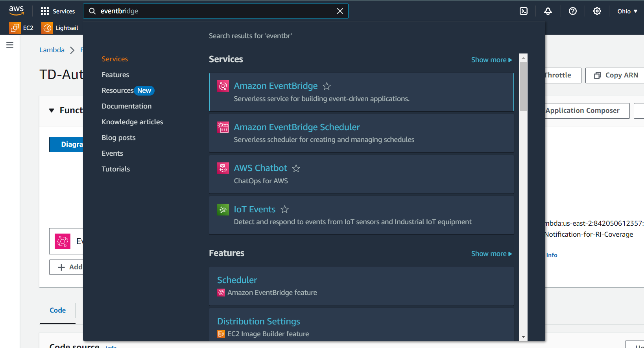The height and width of the screenshot is (348, 644).
Task: Open Amazon EventBridge Scheduler link
Action: (x=297, y=127)
